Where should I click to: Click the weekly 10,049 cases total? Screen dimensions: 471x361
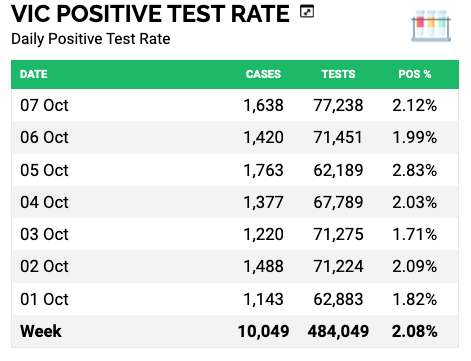point(263,331)
